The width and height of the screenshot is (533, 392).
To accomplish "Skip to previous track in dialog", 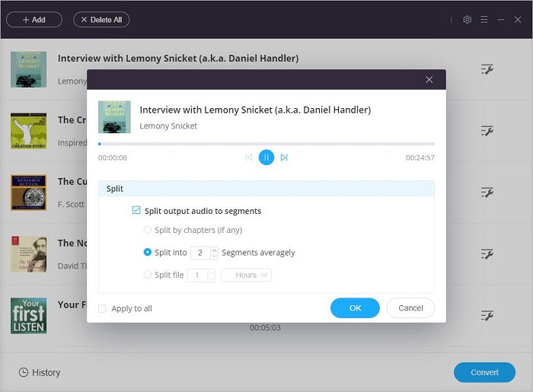I will point(249,158).
